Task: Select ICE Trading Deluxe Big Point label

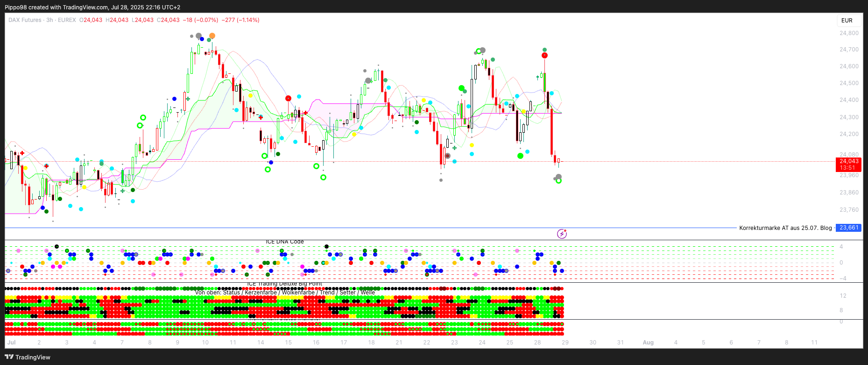Action: [x=284, y=284]
